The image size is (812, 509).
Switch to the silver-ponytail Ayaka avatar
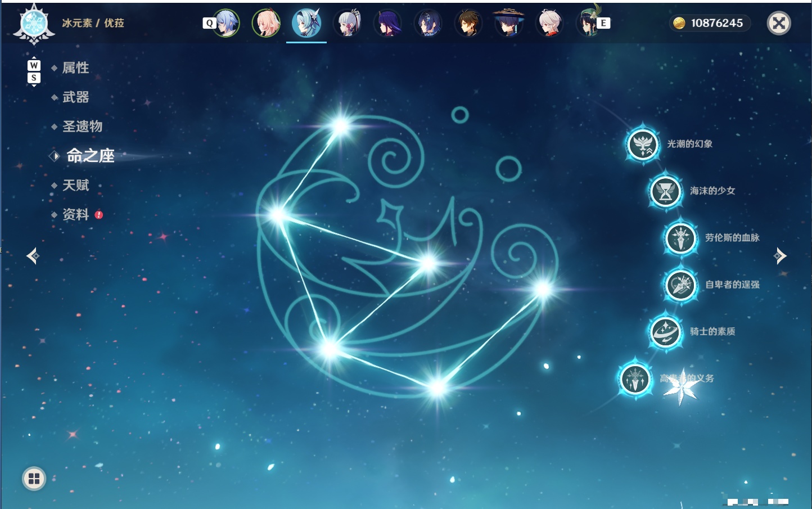coord(347,23)
